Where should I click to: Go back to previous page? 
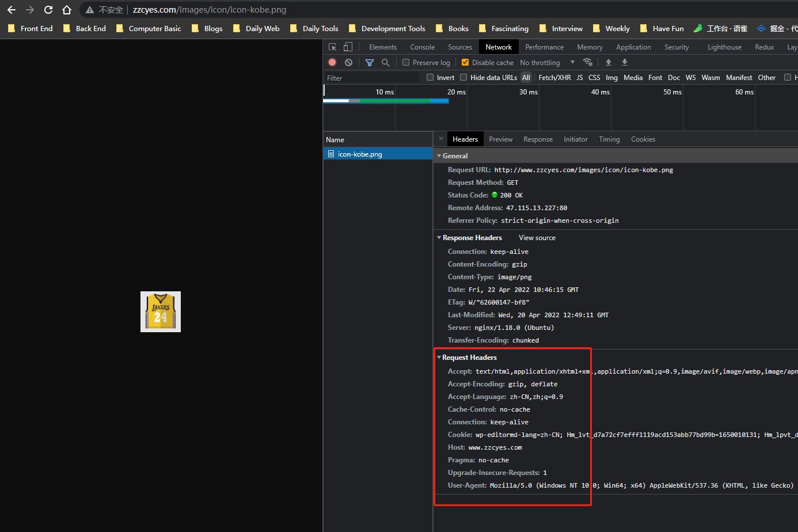click(x=12, y=10)
